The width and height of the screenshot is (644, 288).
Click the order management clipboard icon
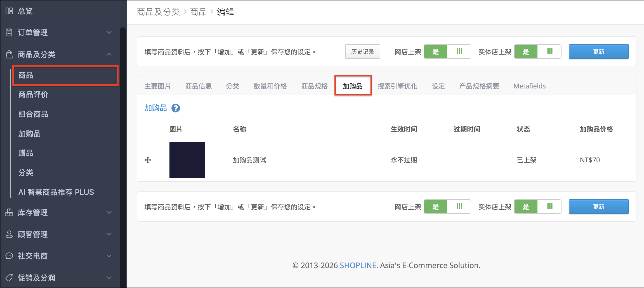pos(9,32)
